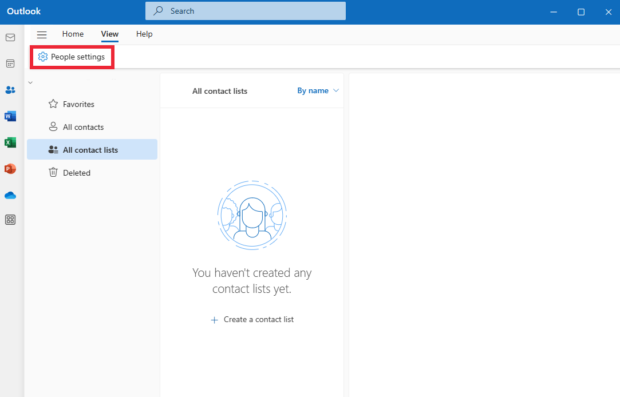Launch PowerPoint from the app sidebar

click(10, 169)
